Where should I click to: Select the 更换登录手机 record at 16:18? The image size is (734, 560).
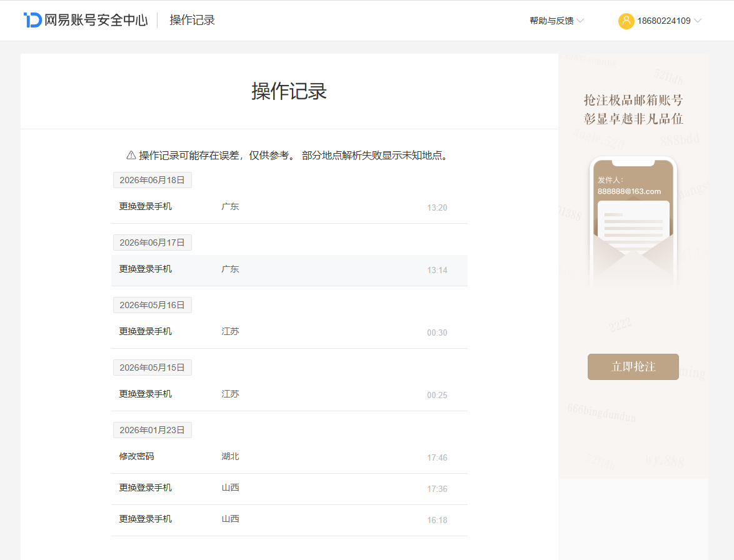(289, 520)
